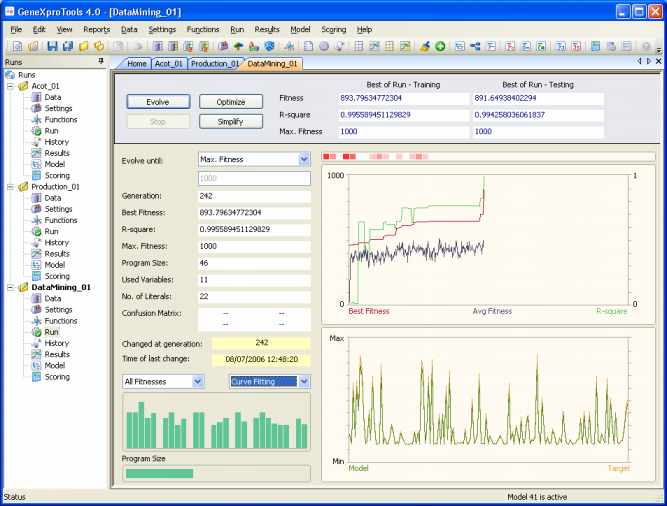
Task: Click the blue line-chart grid toolbar icon
Action: pos(374,46)
